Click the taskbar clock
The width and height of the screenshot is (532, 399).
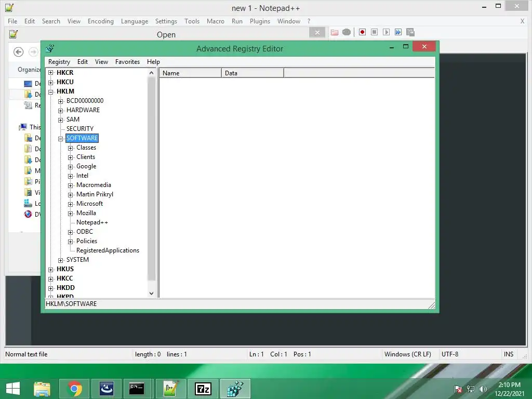(x=509, y=389)
